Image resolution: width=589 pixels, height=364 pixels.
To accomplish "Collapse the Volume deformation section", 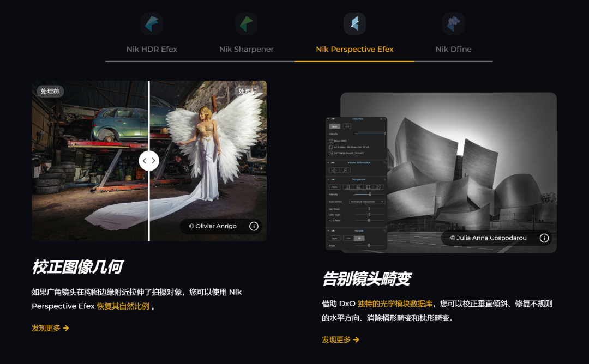I will point(328,162).
